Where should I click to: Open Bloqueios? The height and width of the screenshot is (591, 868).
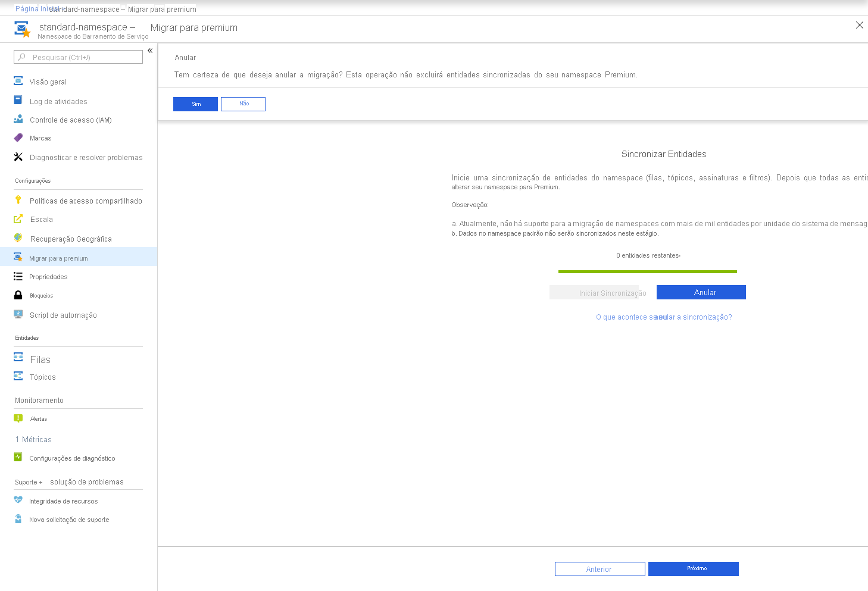pyautogui.click(x=42, y=296)
